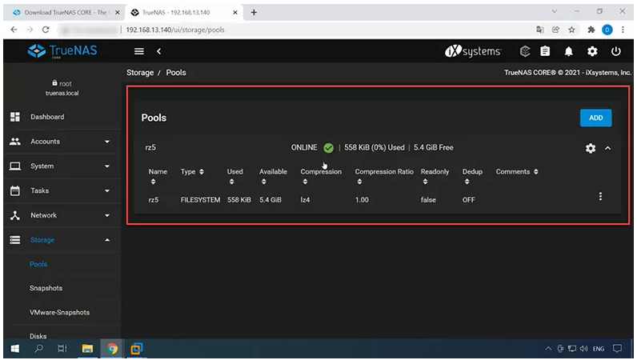Click the lz4 compression value
Viewport: 637px width, 364px height.
pos(305,200)
